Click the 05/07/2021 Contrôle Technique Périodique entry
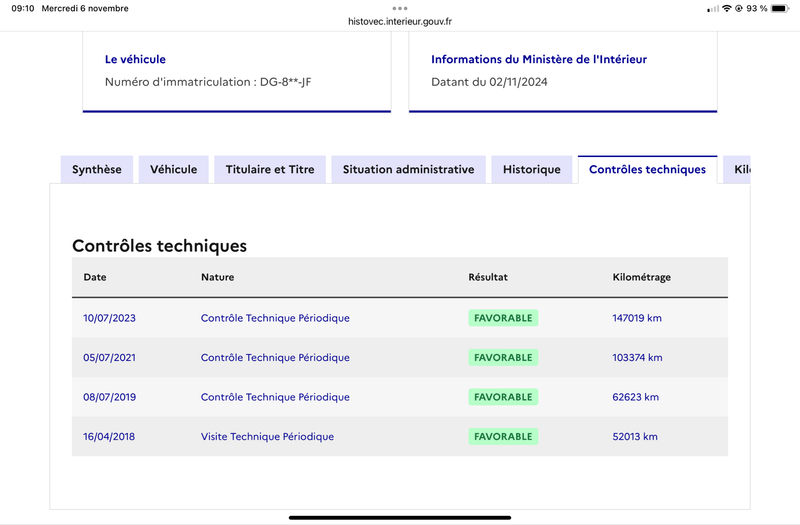800x525 pixels. pos(275,358)
